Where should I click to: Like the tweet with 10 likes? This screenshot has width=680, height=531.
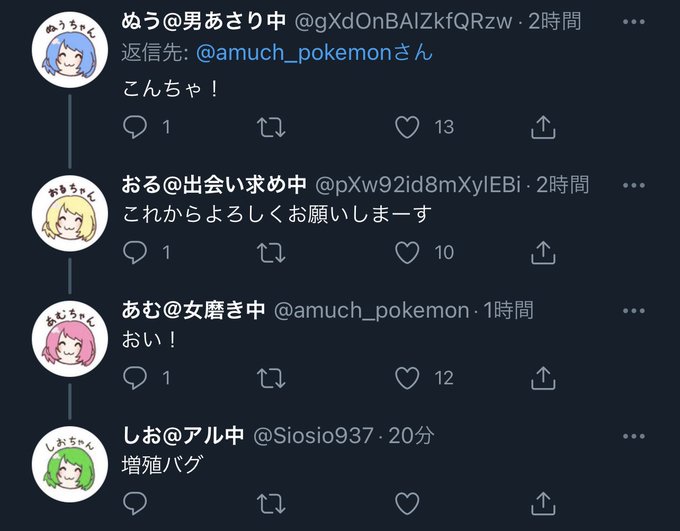(407, 252)
